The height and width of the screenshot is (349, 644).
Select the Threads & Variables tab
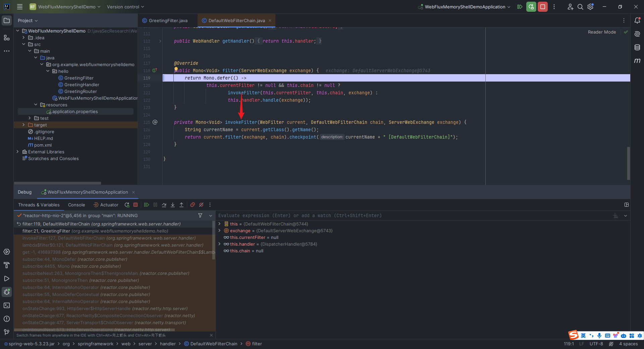(39, 205)
